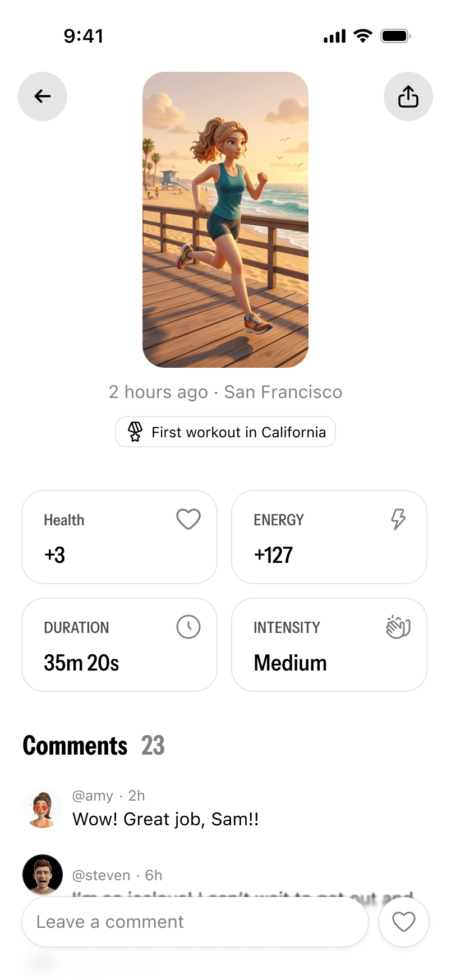Click the clock icon on Duration card
Viewport: 451px width, 980px height.
coord(188,627)
